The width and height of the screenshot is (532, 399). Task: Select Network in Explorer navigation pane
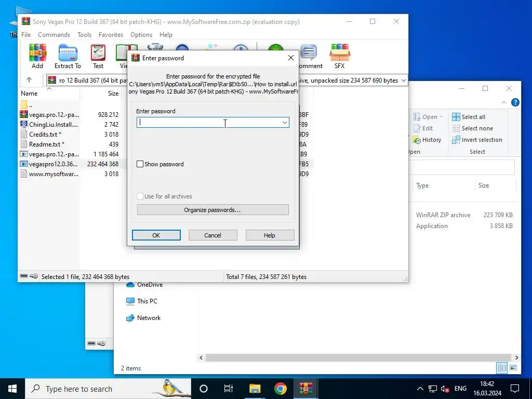(143, 318)
